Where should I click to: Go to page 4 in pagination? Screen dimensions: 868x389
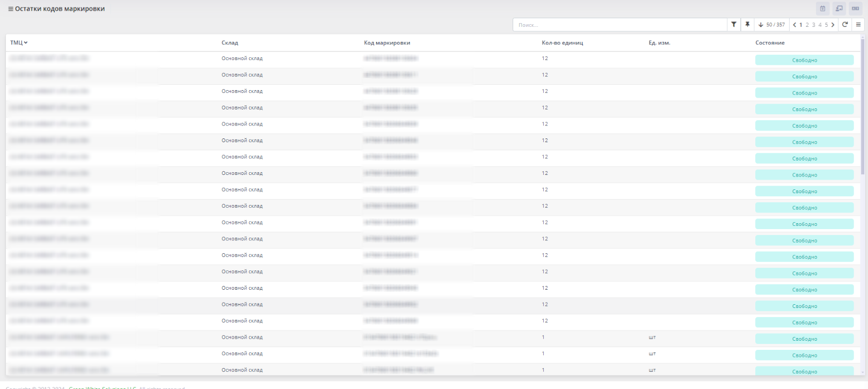click(x=820, y=25)
